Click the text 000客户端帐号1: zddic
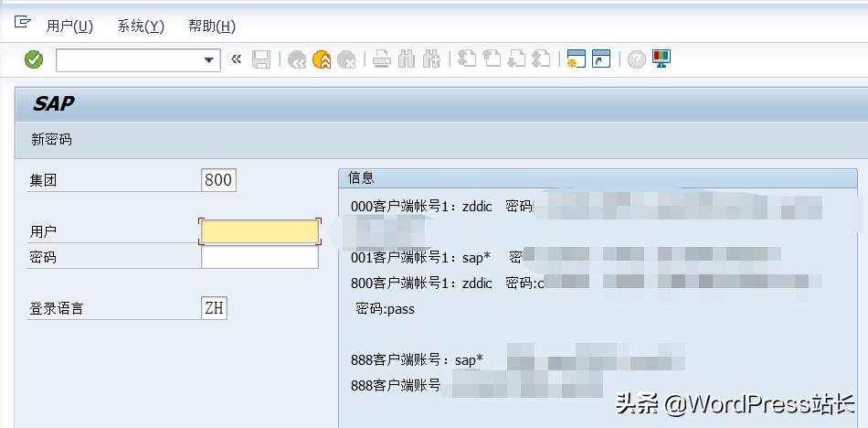This screenshot has height=428, width=868. point(421,207)
